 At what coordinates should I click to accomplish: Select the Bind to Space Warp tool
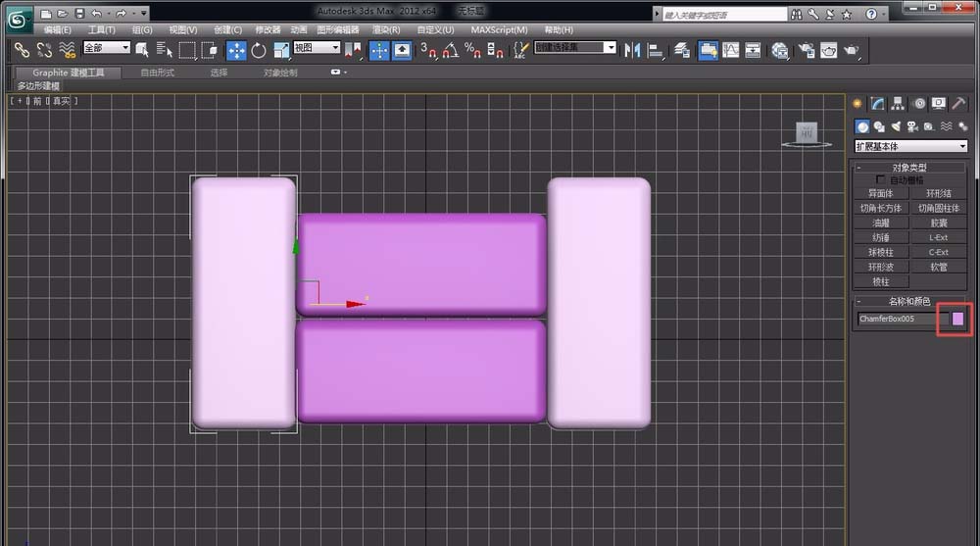[67, 49]
